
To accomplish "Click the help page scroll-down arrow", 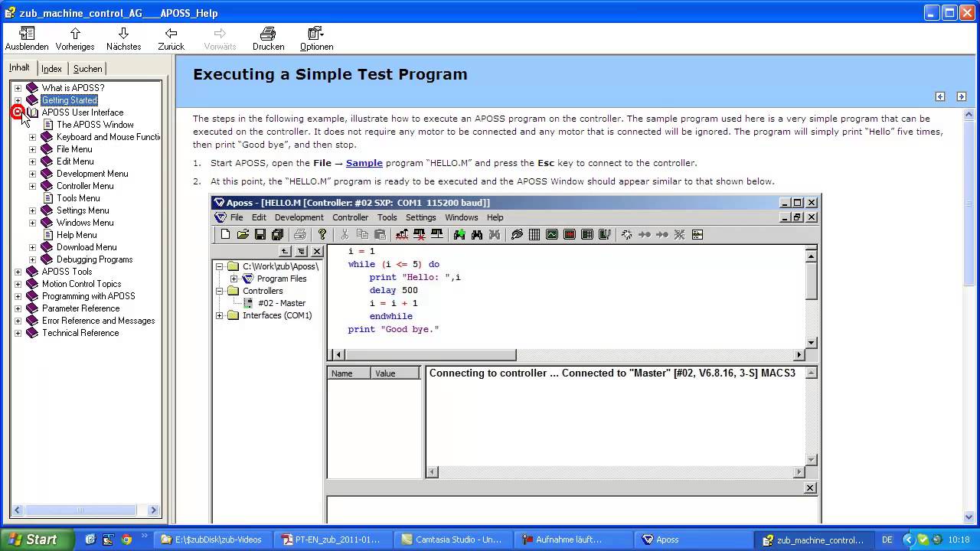I will 969,517.
